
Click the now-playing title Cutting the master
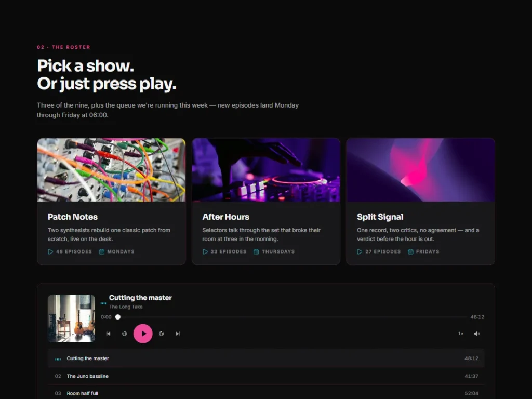click(140, 298)
